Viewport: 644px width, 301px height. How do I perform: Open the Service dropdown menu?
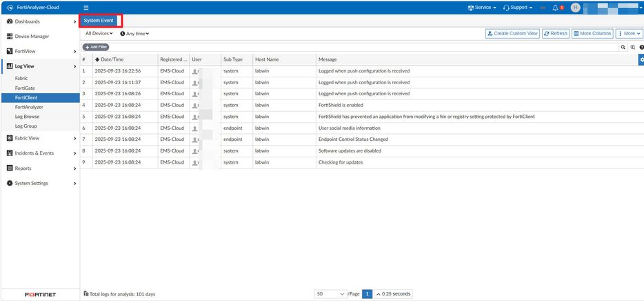coord(482,8)
